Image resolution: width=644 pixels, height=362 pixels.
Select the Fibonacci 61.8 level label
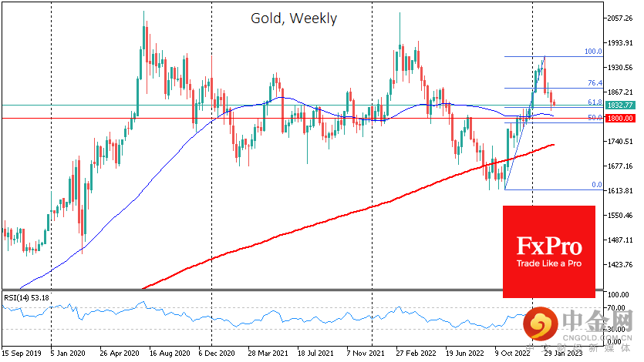click(594, 102)
